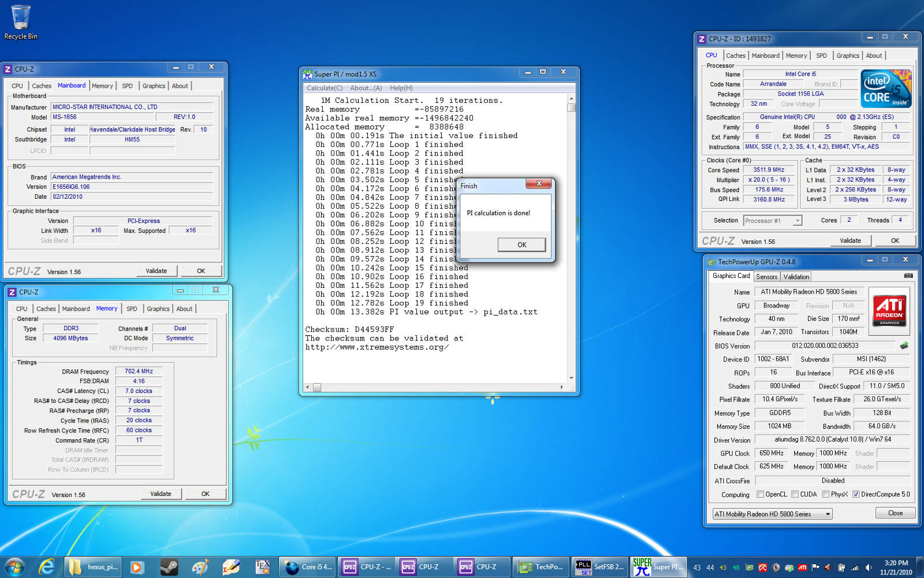Image resolution: width=924 pixels, height=578 pixels.
Task: Open the Calculate(C) menu in Super PI
Action: pos(325,88)
